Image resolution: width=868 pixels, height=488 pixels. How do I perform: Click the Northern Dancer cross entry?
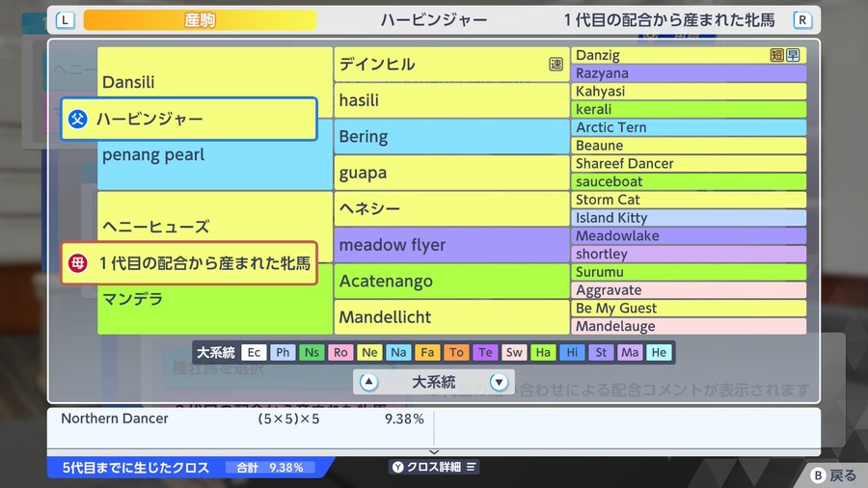coord(241,419)
